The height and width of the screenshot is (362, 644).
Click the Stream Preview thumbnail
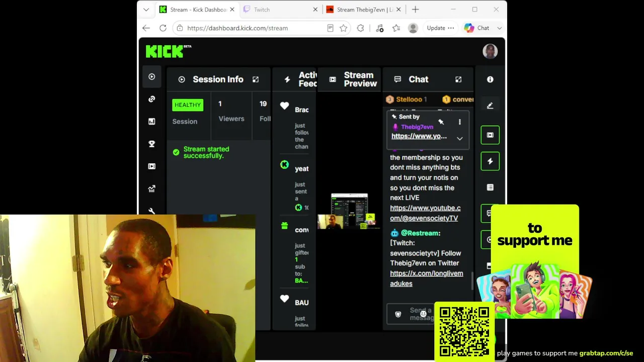(x=349, y=211)
